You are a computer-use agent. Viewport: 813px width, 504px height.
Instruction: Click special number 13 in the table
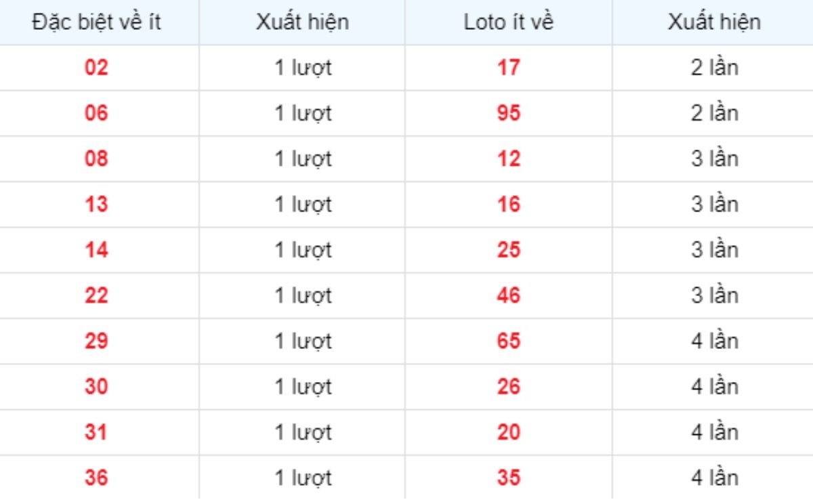point(96,204)
